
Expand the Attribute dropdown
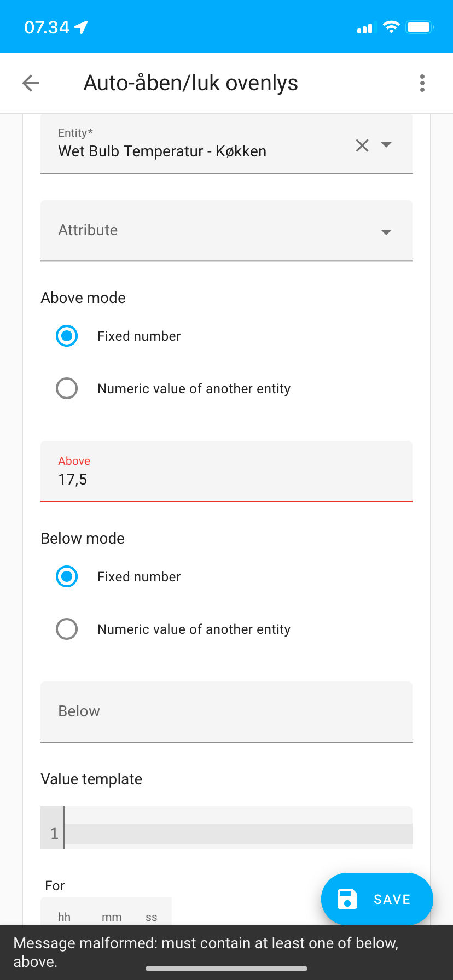(x=386, y=231)
